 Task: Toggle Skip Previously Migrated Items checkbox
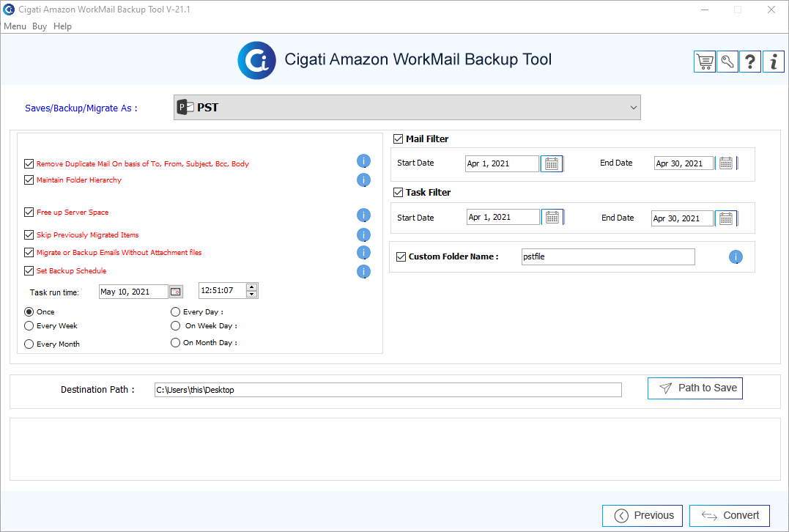click(x=29, y=234)
